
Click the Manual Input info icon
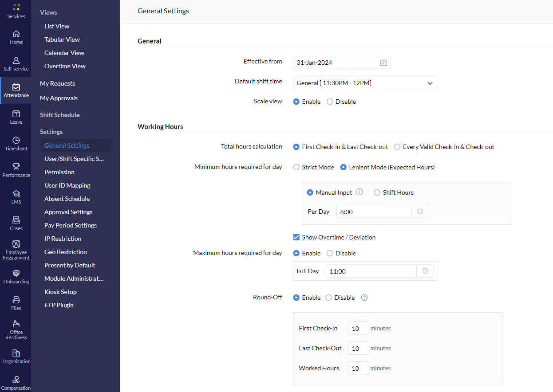tap(359, 192)
